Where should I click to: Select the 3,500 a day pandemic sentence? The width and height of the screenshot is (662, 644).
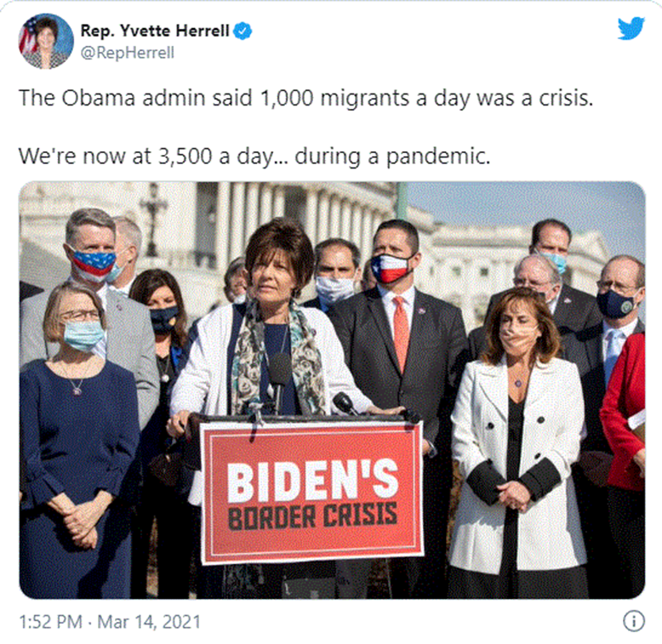254,157
